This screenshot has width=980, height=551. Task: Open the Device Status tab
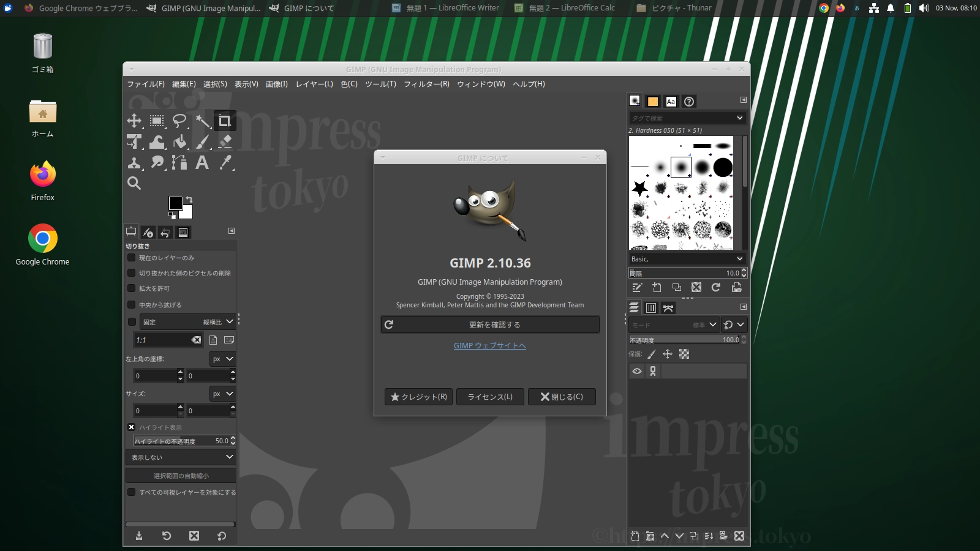coord(148,232)
